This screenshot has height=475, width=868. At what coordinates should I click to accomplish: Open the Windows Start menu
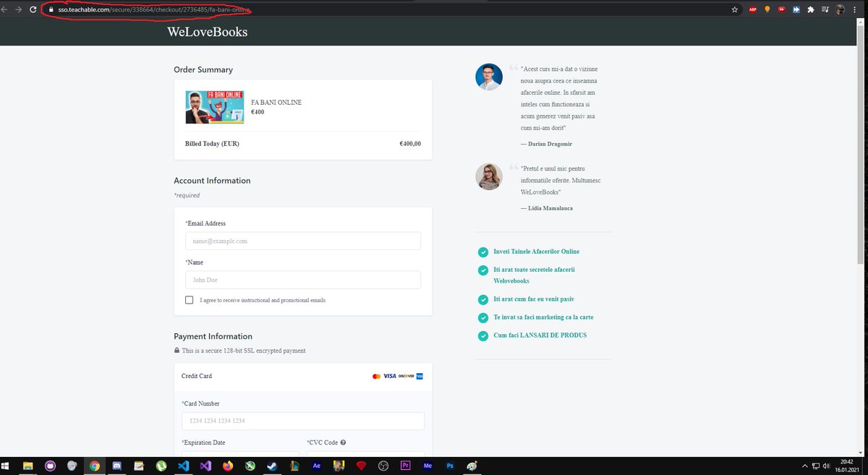[6, 466]
